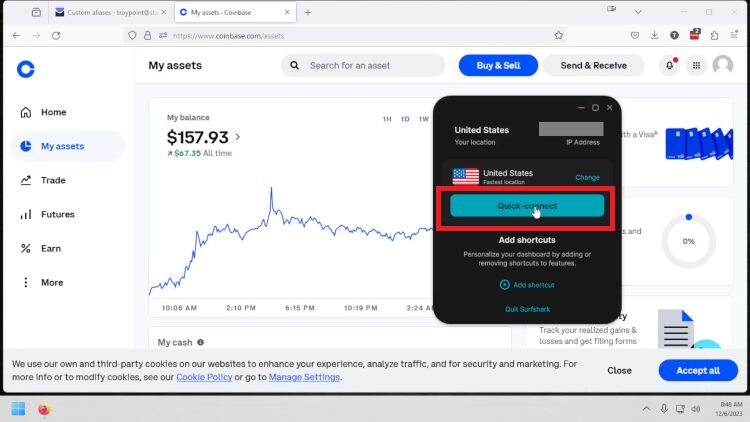This screenshot has width=750, height=422.
Task: Close the cookie banner
Action: [619, 370]
